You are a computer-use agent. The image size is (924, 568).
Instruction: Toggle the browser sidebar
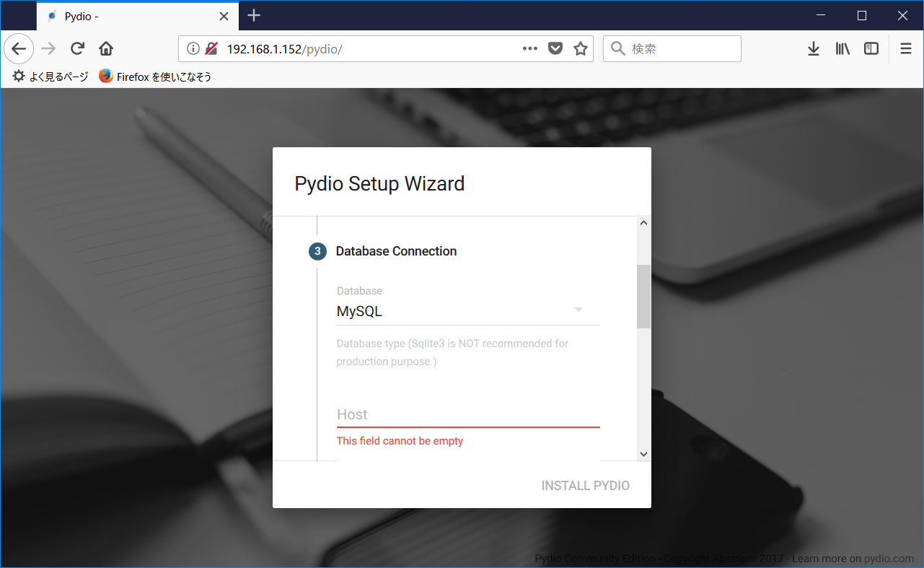pos(871,48)
